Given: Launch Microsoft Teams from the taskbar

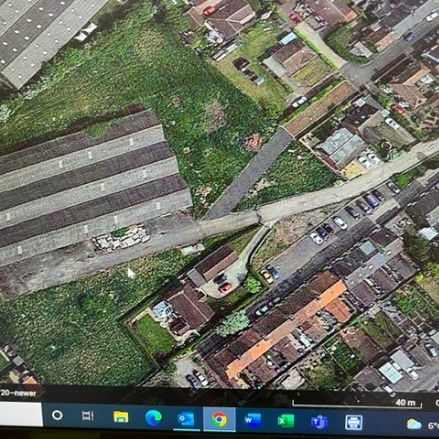Looking at the screenshot, I should pos(319,422).
